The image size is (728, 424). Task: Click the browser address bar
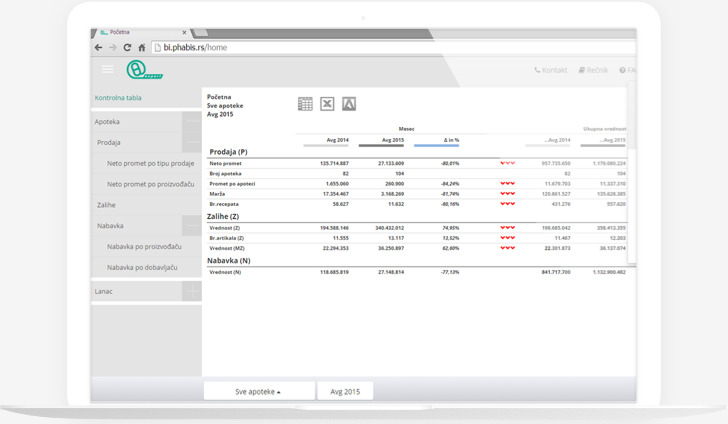[x=390, y=47]
